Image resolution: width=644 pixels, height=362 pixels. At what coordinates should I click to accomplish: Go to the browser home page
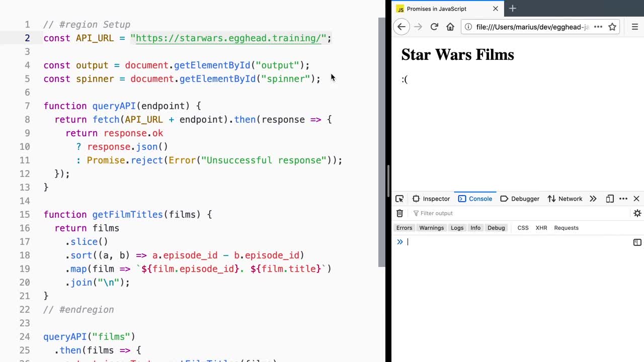click(450, 27)
